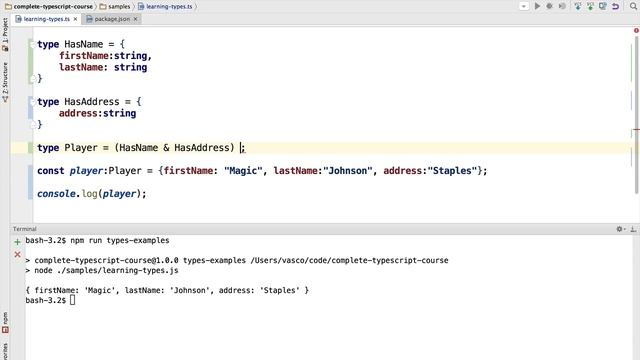Run the selected configuration with the play icon

pos(538,6)
